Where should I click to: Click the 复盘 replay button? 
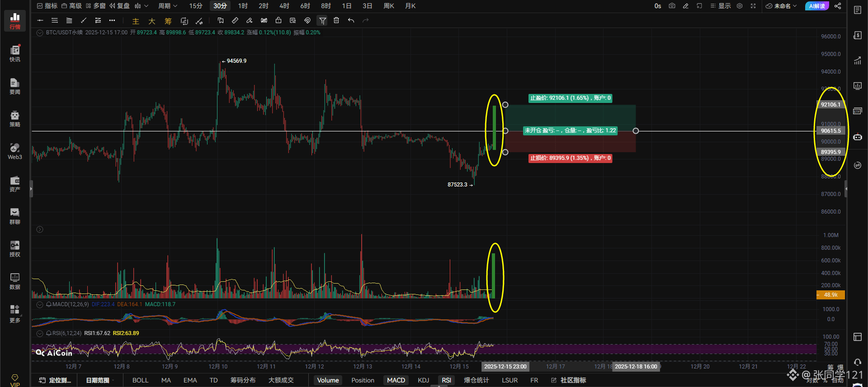pos(119,6)
